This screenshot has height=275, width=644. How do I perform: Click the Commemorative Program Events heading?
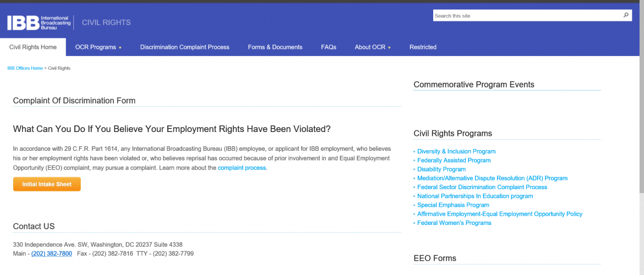click(474, 85)
